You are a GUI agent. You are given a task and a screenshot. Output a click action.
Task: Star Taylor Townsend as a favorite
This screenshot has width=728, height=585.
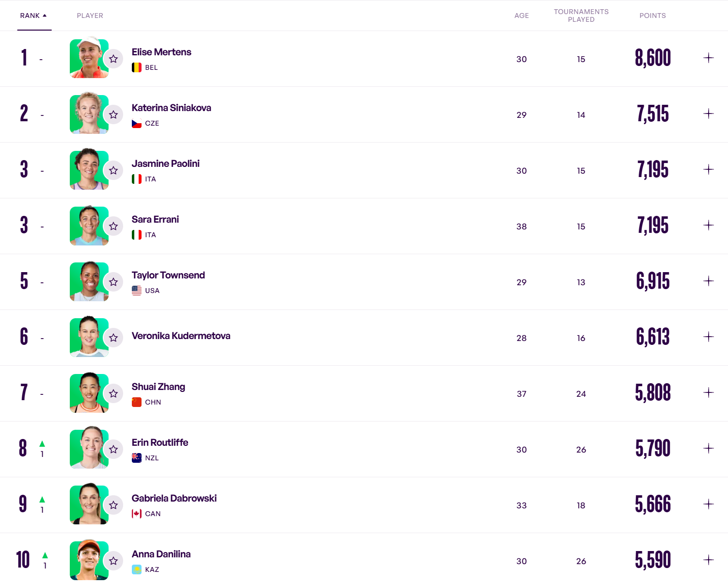tap(113, 282)
